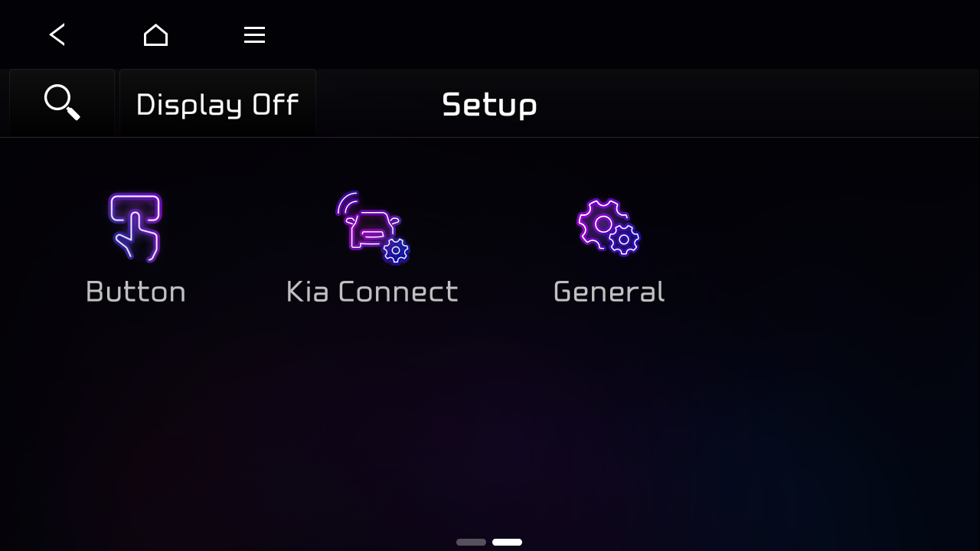This screenshot has height=551, width=980.
Task: Turn off the display with Display Off
Action: (217, 103)
